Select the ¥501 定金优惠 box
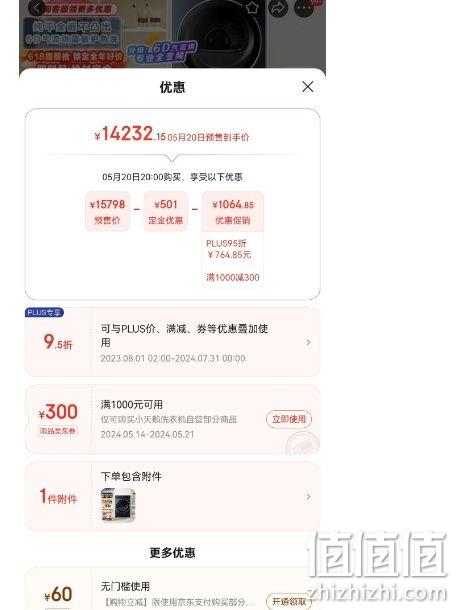The height and width of the screenshot is (610, 456). coord(165,211)
